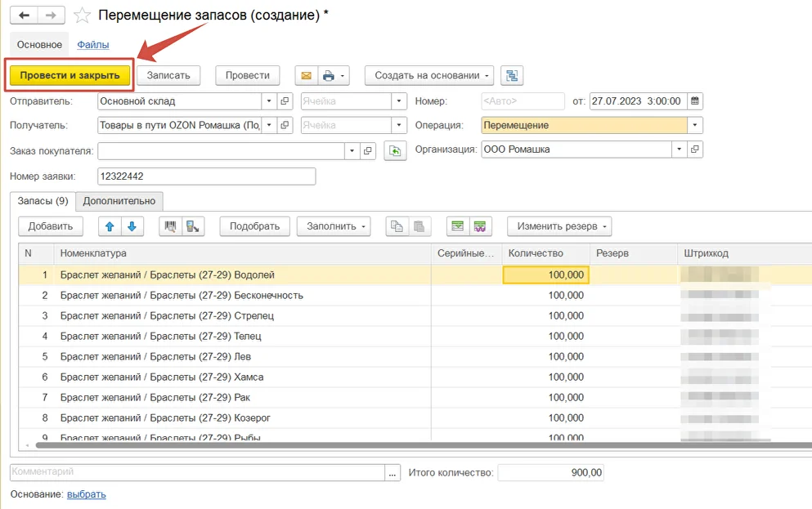Click the fill-from-order icon beside Заказ покупателя
This screenshot has width=812, height=509.
tap(395, 150)
